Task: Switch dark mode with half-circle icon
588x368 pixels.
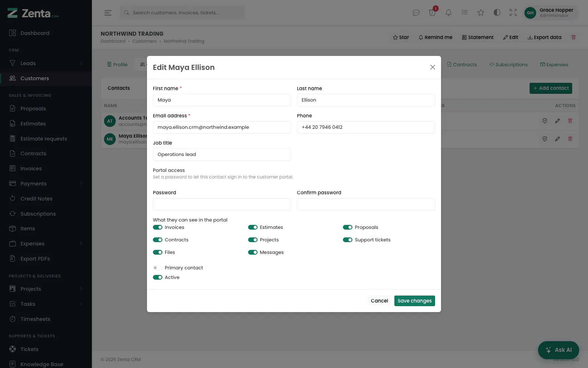Action: point(497,13)
